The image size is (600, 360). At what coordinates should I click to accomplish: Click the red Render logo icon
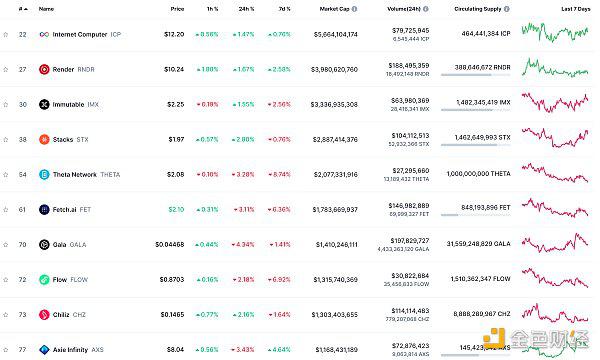(x=44, y=69)
